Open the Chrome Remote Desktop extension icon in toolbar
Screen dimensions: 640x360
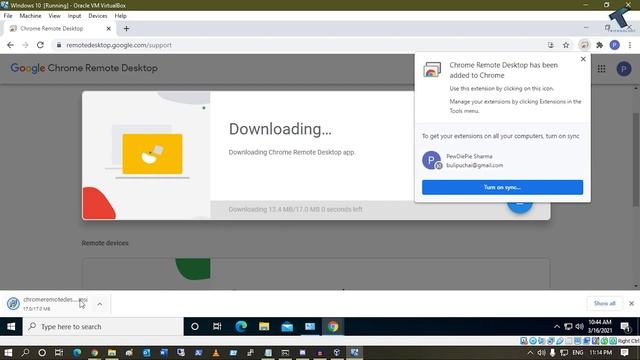[x=584, y=45]
